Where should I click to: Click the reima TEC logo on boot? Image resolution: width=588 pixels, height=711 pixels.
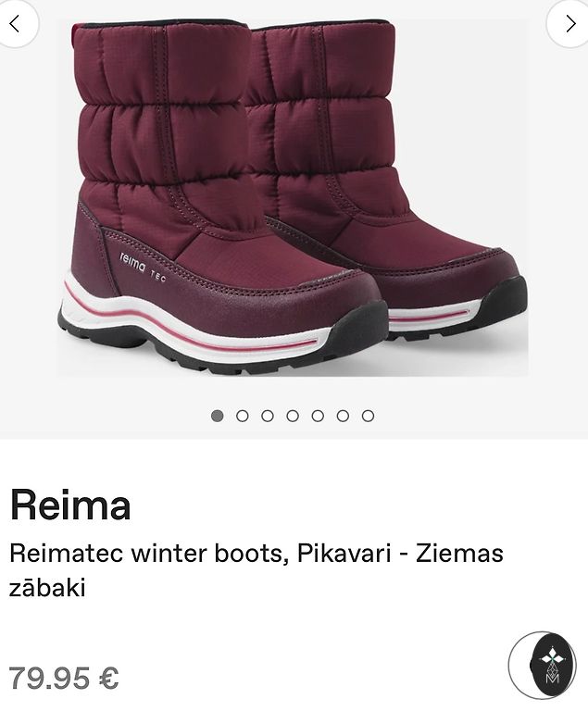pyautogui.click(x=143, y=268)
